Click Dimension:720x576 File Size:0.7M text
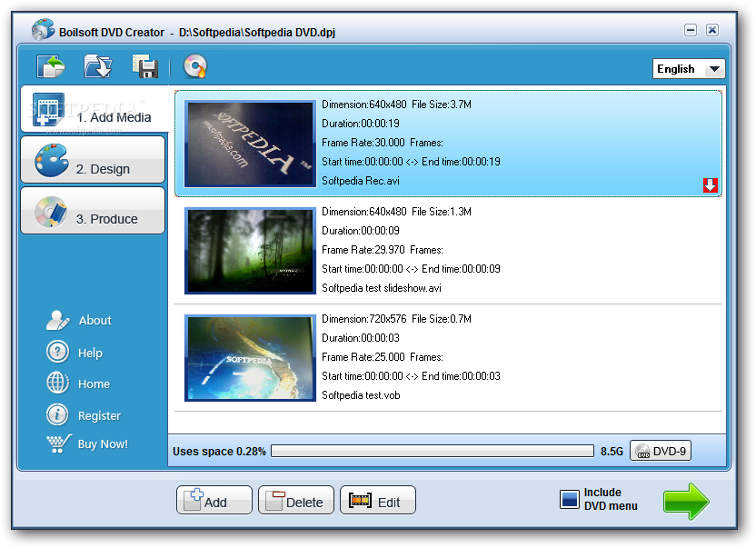Viewport: 756px width, 548px height. coord(396,319)
